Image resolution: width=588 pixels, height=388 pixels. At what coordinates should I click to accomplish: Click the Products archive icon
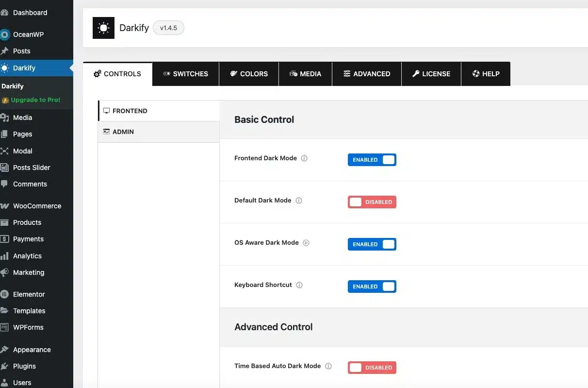click(x=4, y=222)
